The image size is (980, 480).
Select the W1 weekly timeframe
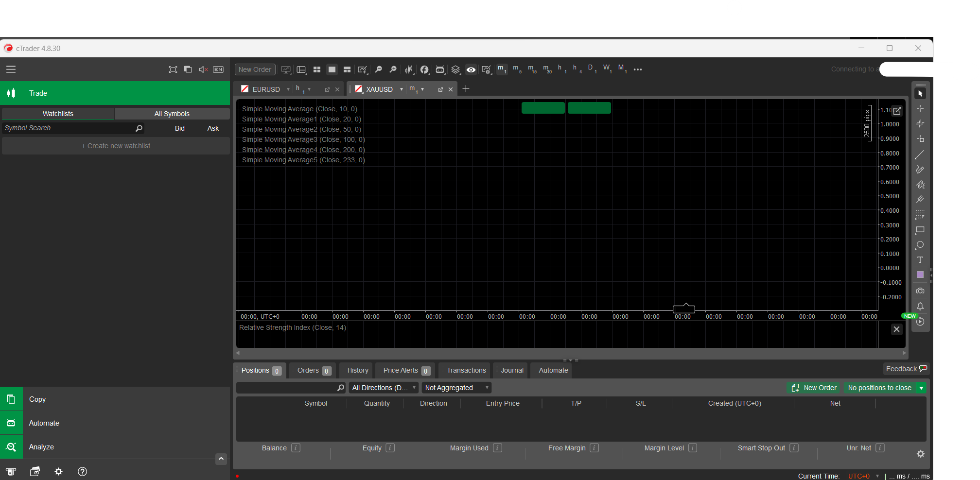click(x=608, y=69)
